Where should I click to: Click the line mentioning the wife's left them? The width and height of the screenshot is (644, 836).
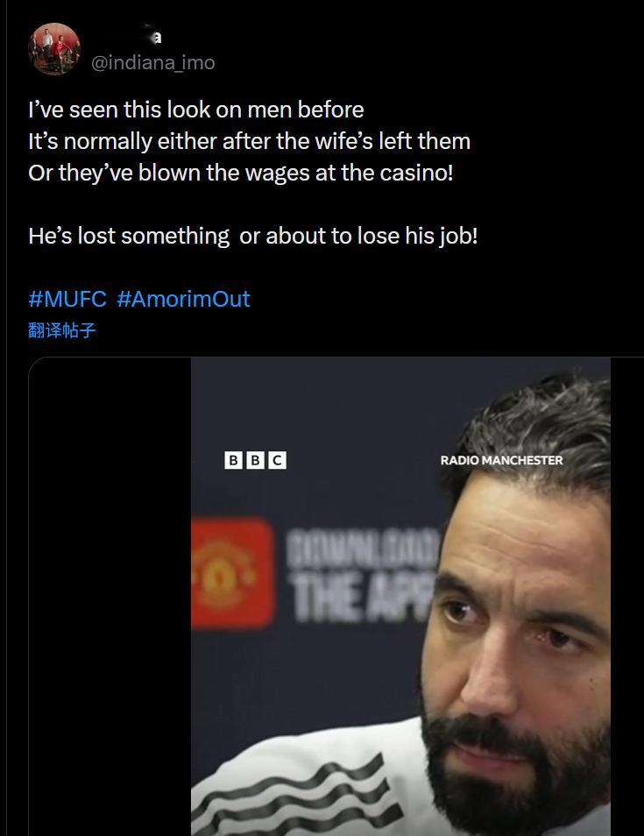[x=250, y=141]
